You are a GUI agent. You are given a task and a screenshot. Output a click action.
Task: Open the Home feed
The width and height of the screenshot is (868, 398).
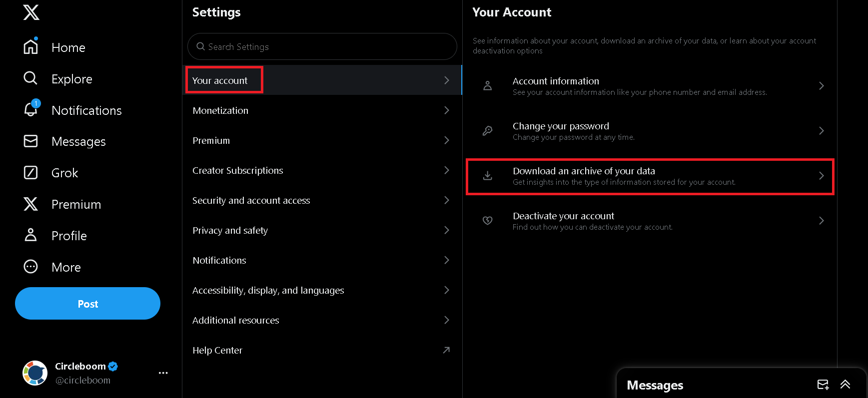point(68,47)
